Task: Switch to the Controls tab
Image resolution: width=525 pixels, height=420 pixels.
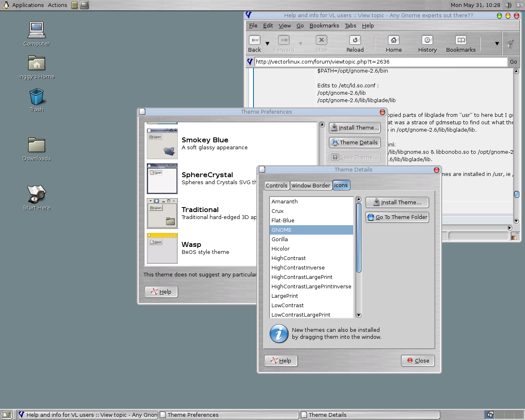Action: coord(277,185)
